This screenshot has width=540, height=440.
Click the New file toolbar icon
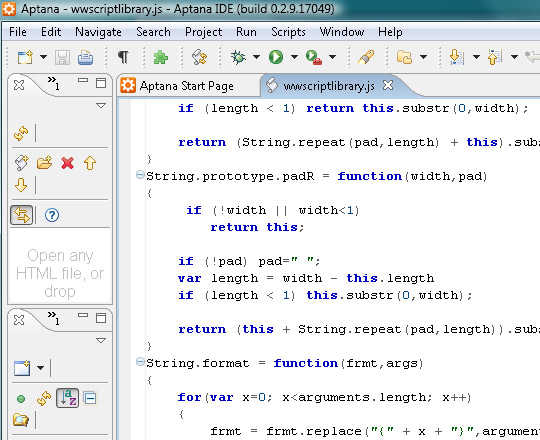pos(25,57)
